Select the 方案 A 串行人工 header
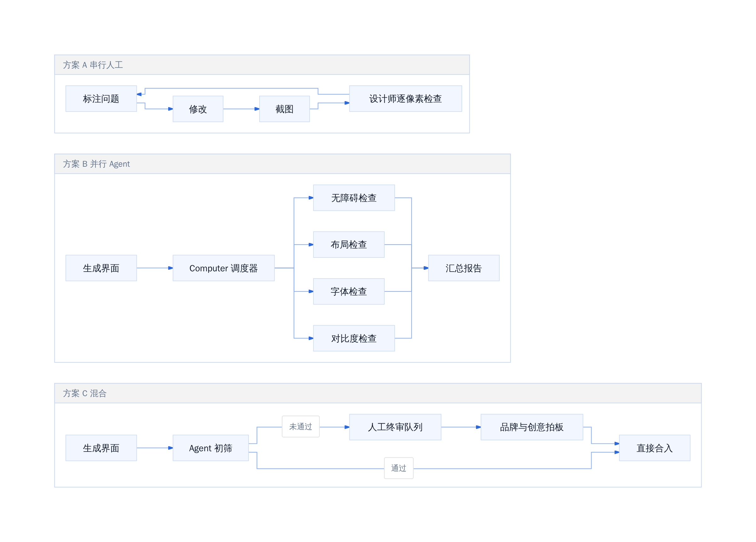 pyautogui.click(x=262, y=65)
